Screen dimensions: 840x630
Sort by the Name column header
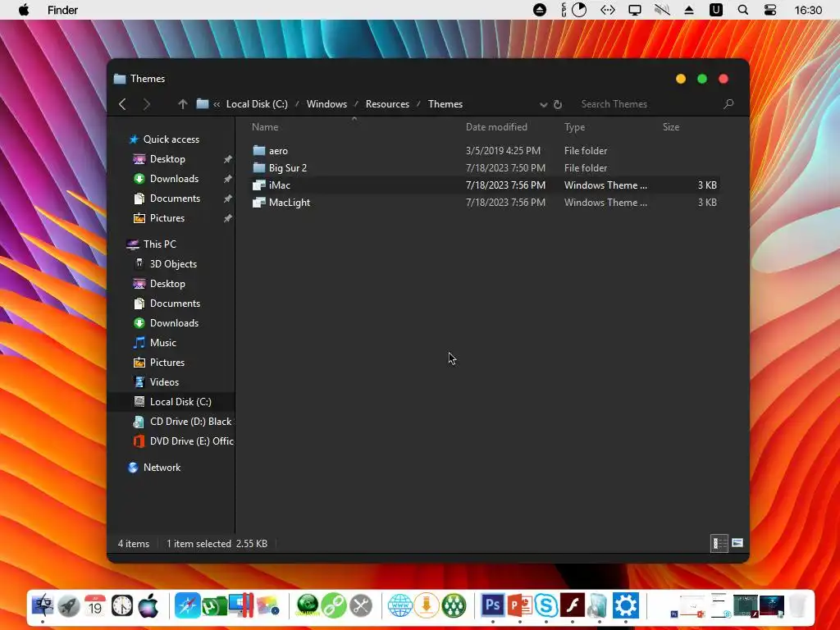coord(265,127)
